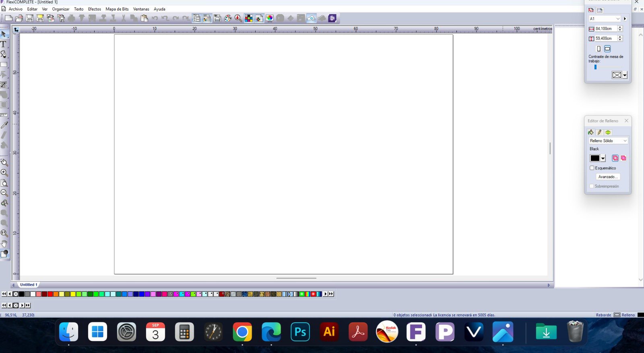Click the height field showing 59,400cm
Screen dimensions: 644x353
606,39
